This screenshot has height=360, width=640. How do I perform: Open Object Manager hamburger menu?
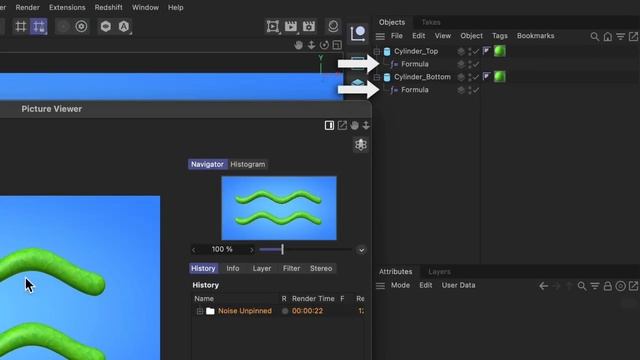380,36
